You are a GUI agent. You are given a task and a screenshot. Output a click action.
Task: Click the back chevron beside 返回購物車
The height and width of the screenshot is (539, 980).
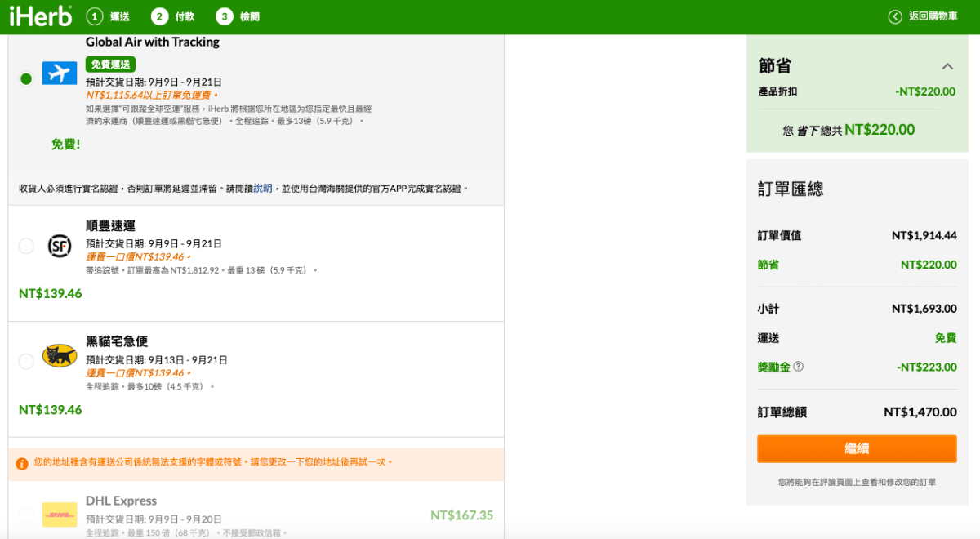[896, 16]
